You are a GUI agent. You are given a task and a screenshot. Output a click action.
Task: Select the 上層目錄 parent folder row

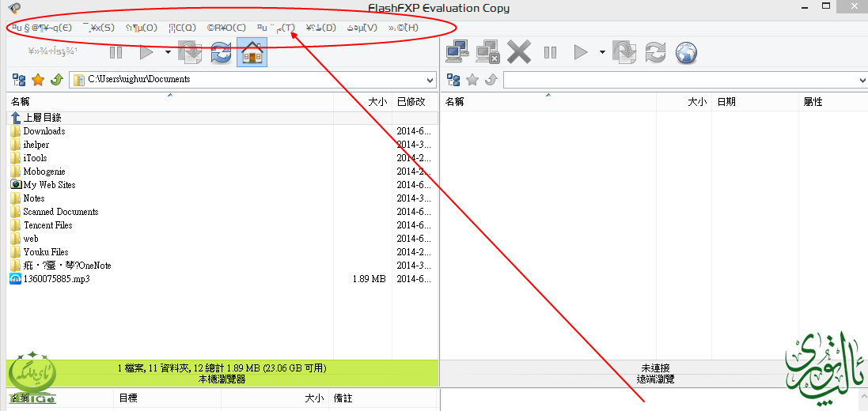[222, 118]
